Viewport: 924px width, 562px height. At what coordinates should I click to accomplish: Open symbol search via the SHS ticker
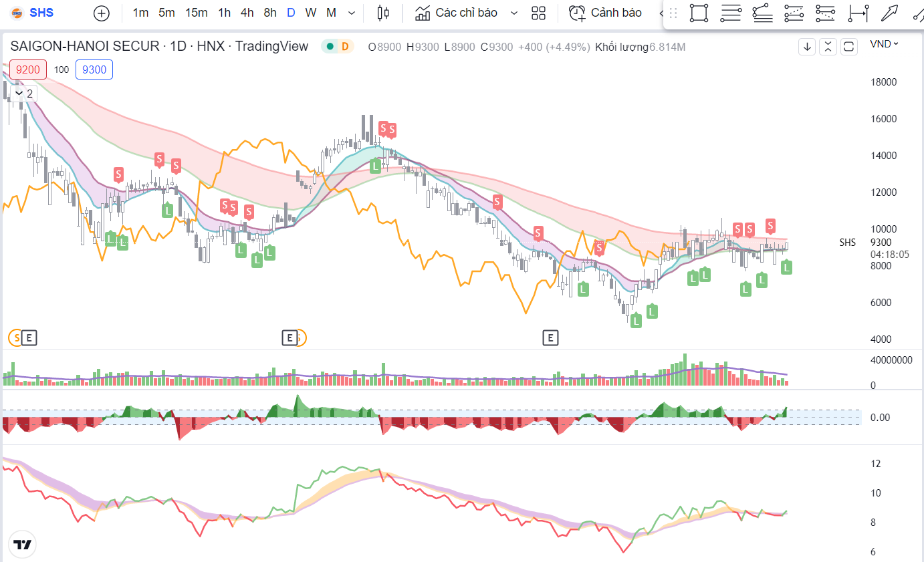click(x=33, y=13)
